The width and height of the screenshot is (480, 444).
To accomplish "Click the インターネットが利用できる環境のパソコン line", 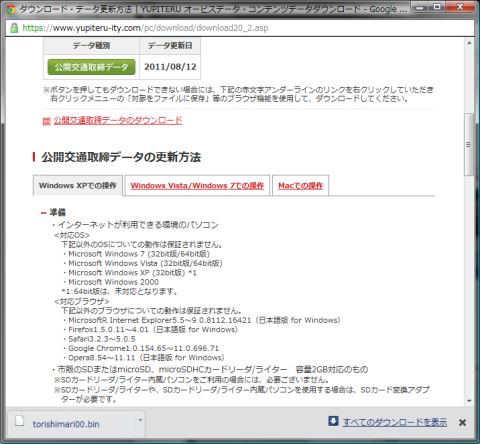I will (x=135, y=225).
